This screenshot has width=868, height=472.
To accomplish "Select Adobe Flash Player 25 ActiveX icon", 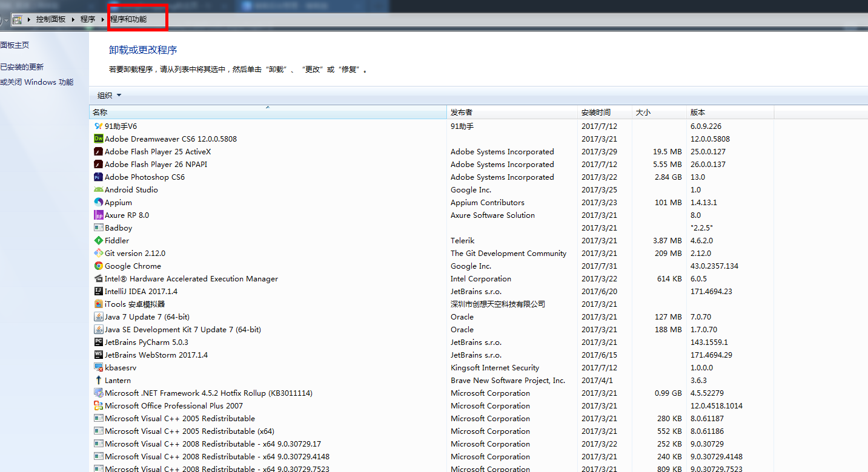I will click(x=99, y=151).
